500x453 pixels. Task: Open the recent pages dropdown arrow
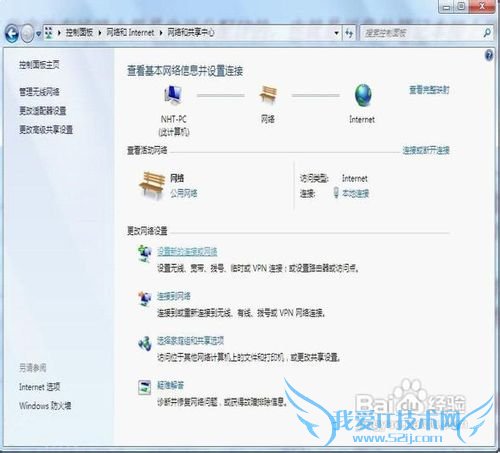[x=39, y=33]
